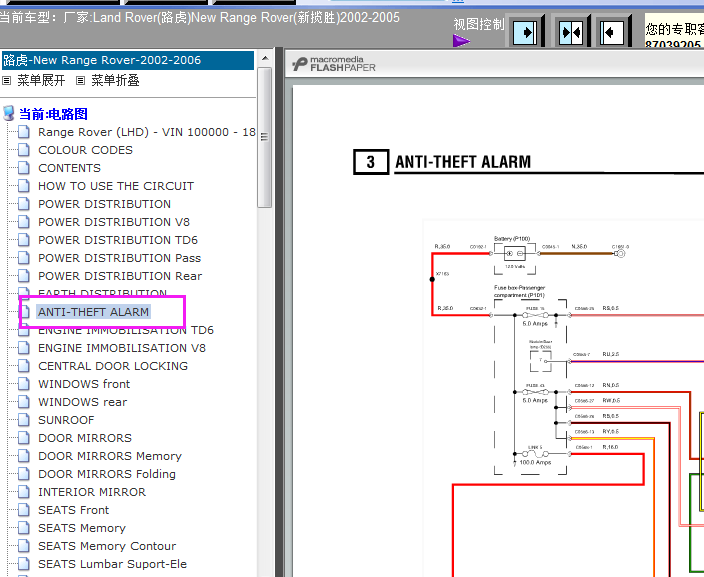This screenshot has height=577, width=704.
Task: Open ENGINE IMMOBILISATION V8 diagram
Action: coord(122,348)
